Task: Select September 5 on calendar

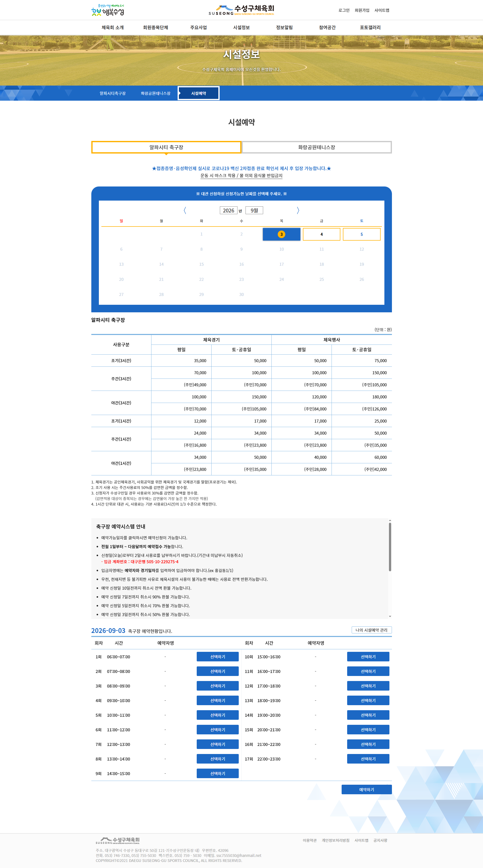Action: [x=362, y=234]
